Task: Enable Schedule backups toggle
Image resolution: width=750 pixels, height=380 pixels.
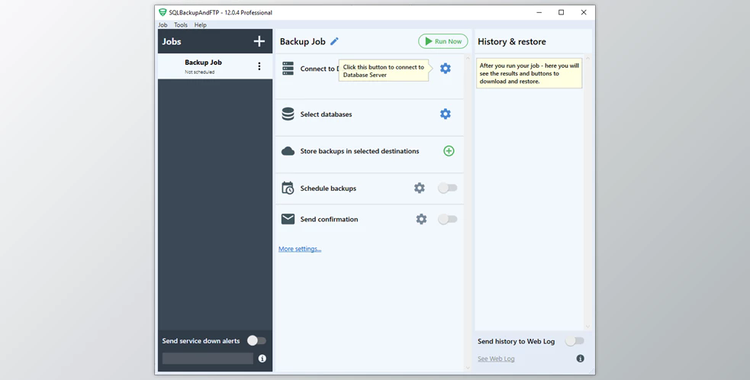Action: pyautogui.click(x=448, y=188)
